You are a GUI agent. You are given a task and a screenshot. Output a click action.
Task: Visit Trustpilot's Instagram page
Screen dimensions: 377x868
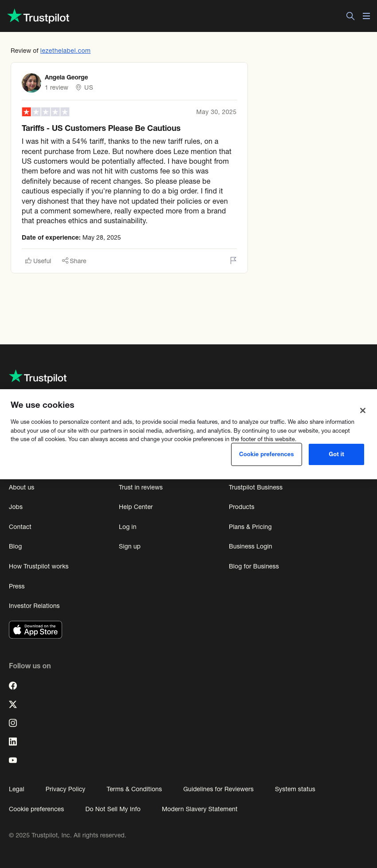pos(13,723)
